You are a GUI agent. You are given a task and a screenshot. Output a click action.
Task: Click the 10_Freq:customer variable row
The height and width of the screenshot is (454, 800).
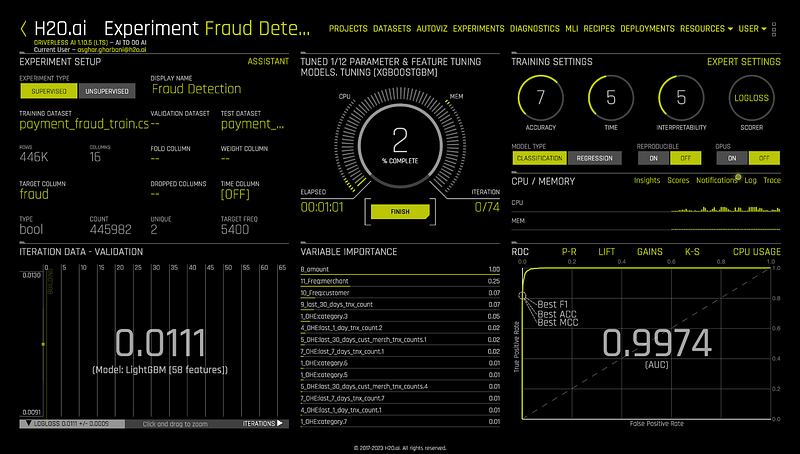point(400,293)
